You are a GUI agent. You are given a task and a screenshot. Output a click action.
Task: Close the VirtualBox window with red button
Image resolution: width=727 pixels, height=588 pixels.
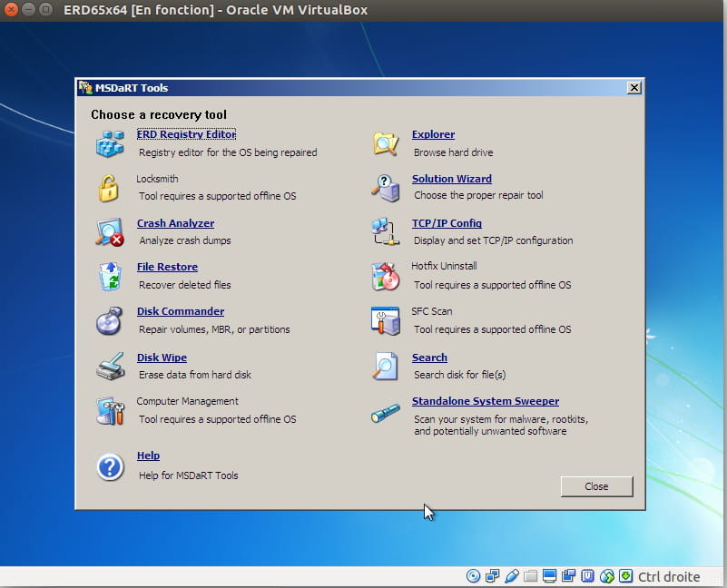pyautogui.click(x=10, y=9)
